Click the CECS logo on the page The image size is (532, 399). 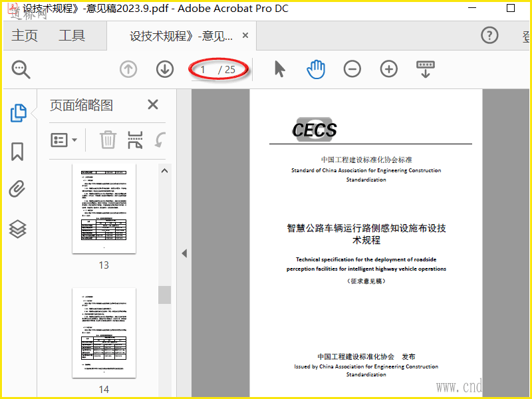pyautogui.click(x=314, y=129)
